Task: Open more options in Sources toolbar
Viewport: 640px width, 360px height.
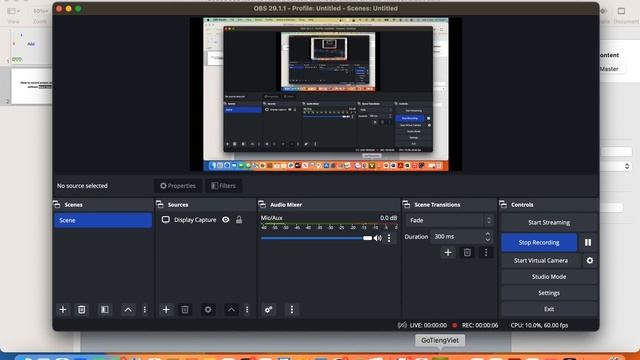Action: click(247, 310)
